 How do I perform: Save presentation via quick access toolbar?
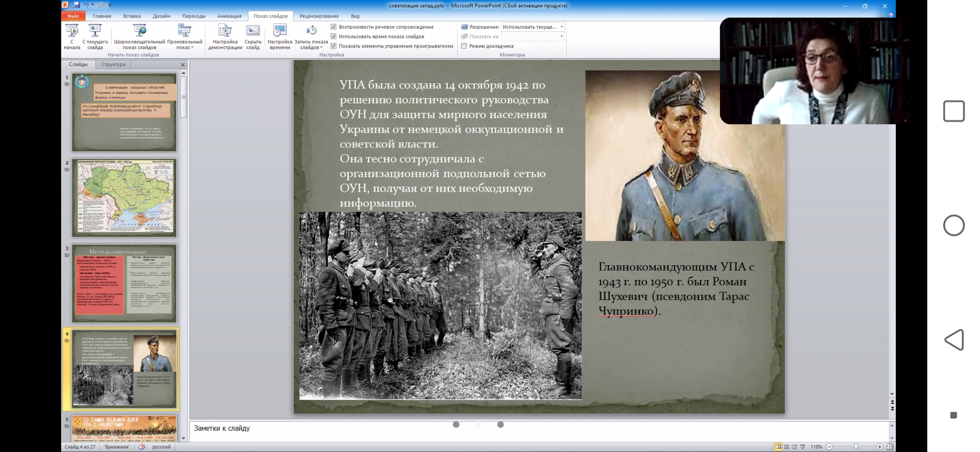[x=77, y=5]
